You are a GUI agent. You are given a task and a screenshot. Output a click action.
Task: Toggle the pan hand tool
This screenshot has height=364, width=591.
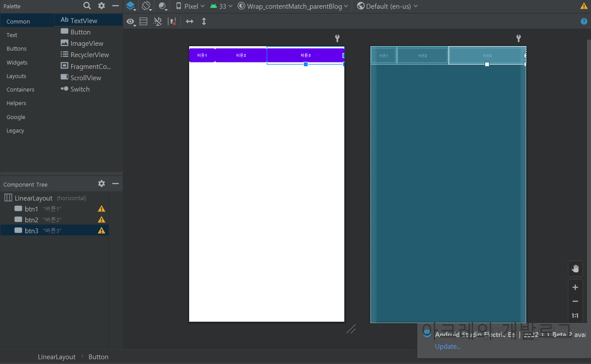pos(575,269)
